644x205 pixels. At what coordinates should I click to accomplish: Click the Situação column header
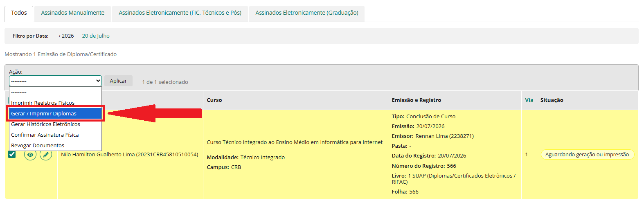coord(552,100)
